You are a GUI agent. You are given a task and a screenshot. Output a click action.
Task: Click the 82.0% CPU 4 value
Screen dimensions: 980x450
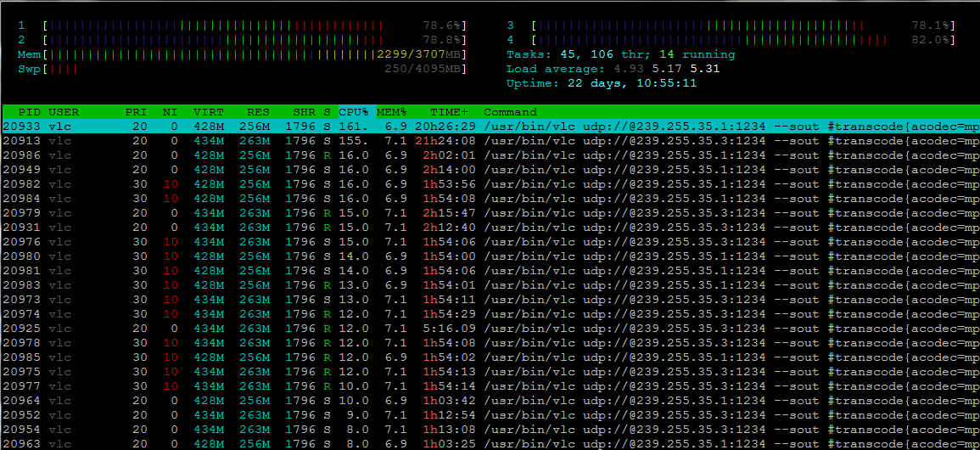coord(931,40)
